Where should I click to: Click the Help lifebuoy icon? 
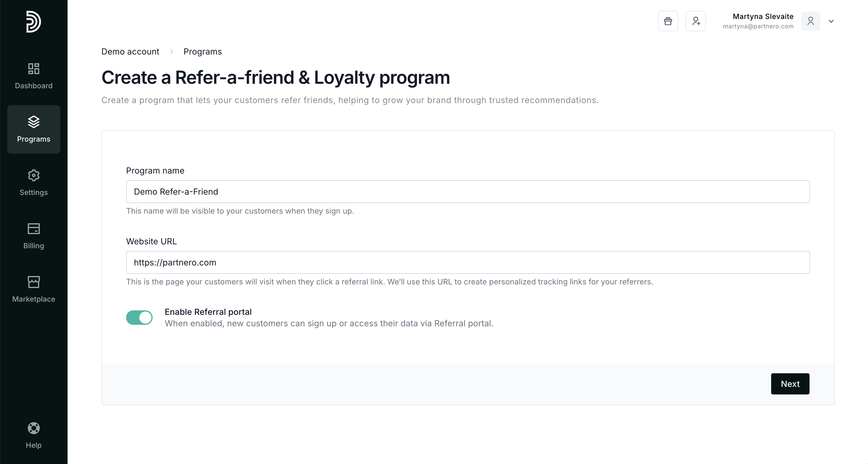[33, 428]
